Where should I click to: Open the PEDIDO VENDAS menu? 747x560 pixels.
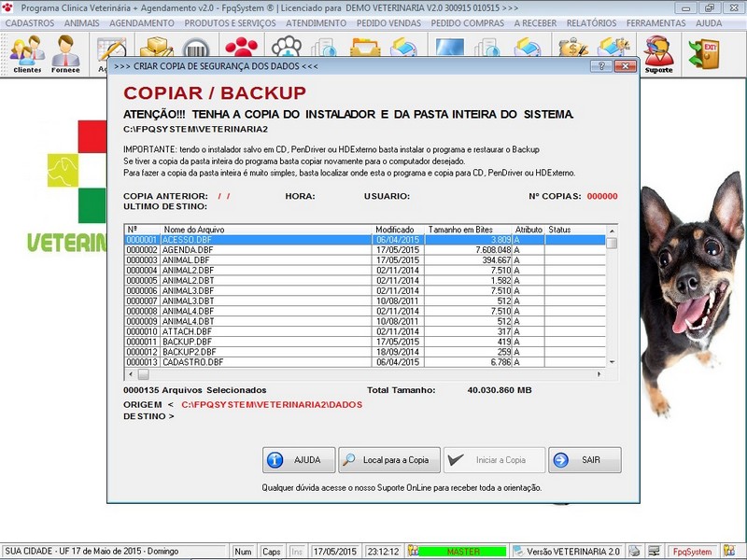coord(388,22)
